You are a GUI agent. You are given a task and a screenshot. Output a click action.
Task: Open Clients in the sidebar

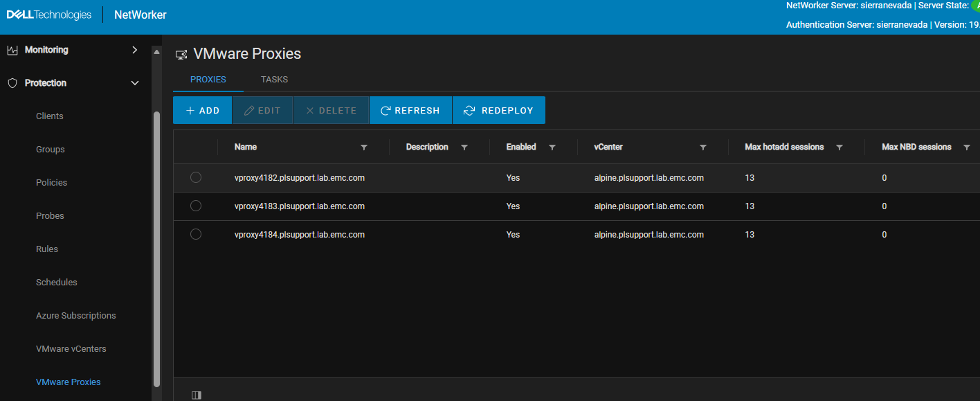(x=50, y=116)
